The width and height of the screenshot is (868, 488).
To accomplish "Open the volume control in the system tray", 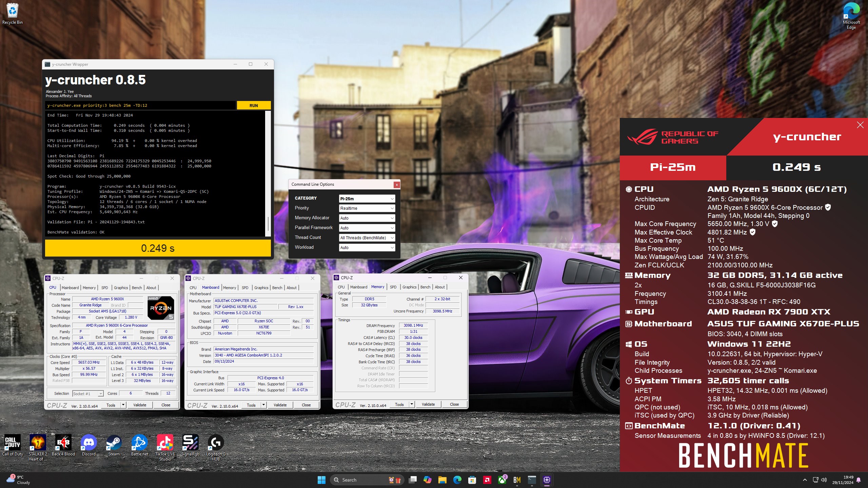I will point(824,480).
